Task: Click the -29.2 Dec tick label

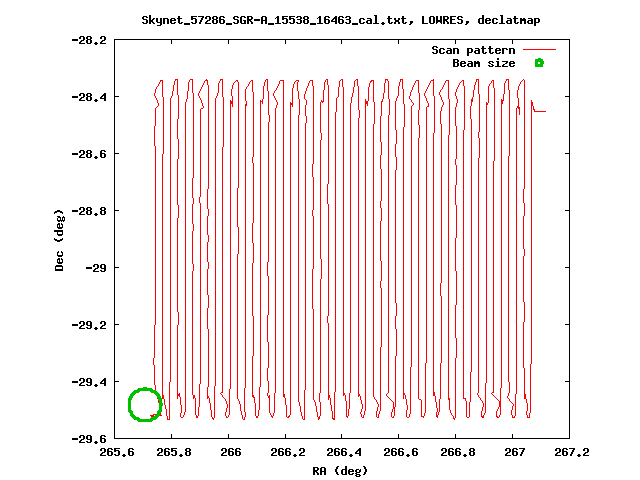Action: pyautogui.click(x=89, y=325)
